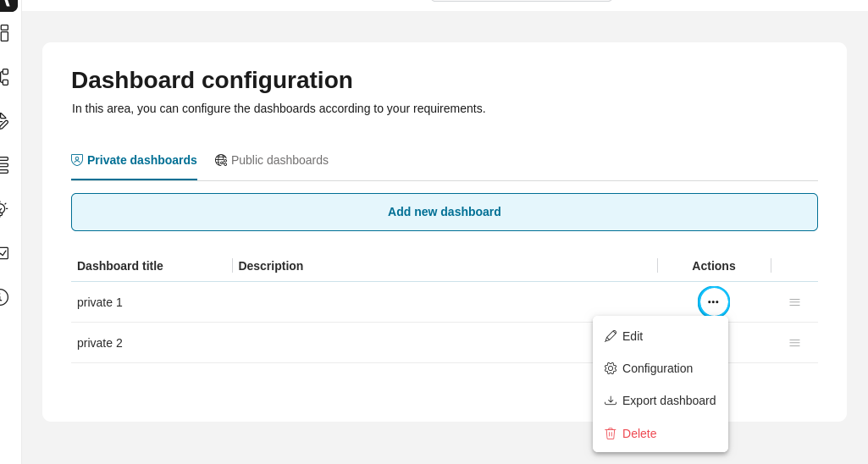Click the globe icon on Public dashboards tab
Image resolution: width=868 pixels, height=464 pixels.
point(221,160)
